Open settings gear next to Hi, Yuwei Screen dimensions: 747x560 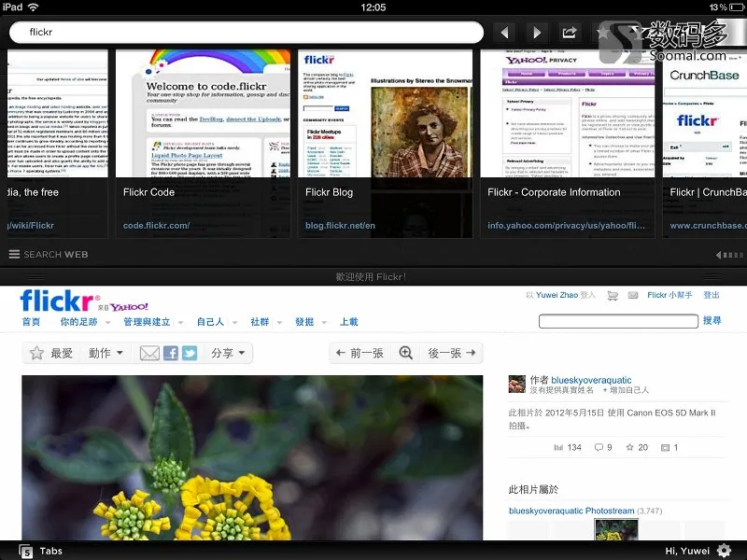point(725,551)
